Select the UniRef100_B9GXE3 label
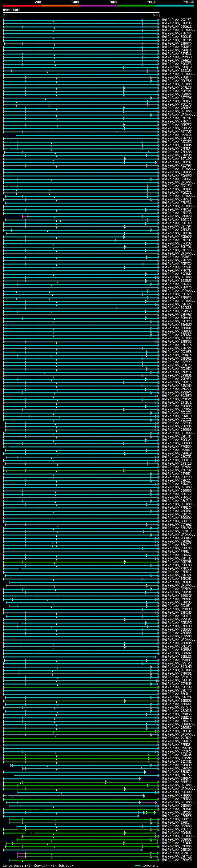The image size is (197, 868). click(177, 64)
